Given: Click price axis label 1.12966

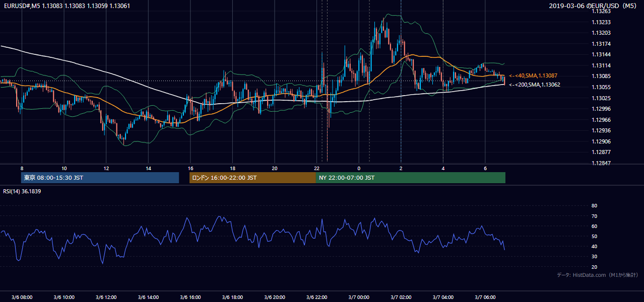Looking at the screenshot, I should pyautogui.click(x=601, y=120).
